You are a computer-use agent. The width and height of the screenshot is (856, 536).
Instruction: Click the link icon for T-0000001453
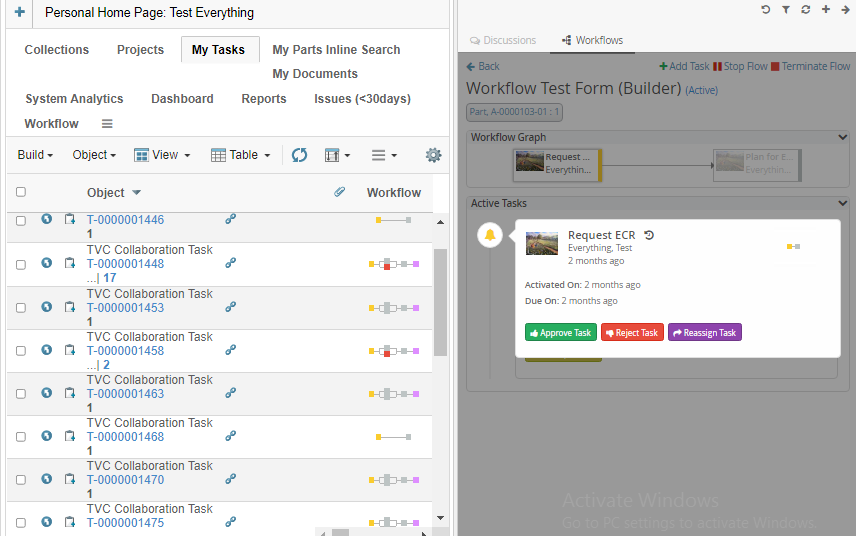[231, 307]
